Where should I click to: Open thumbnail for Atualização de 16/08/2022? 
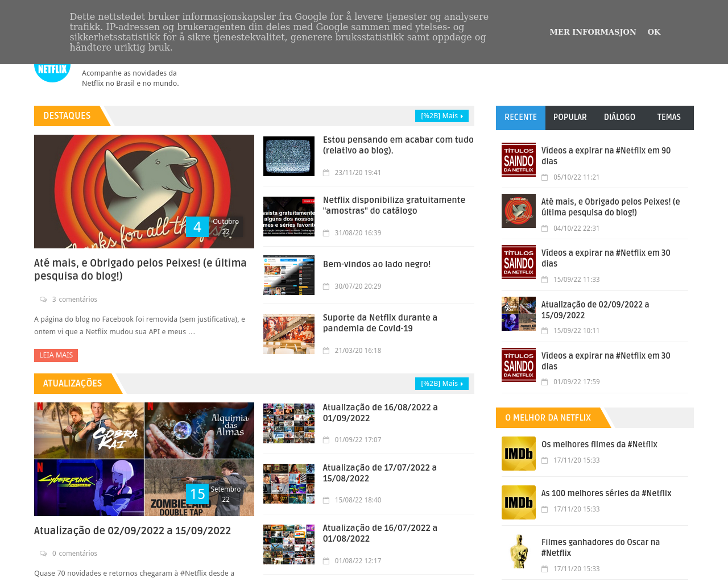289,423
